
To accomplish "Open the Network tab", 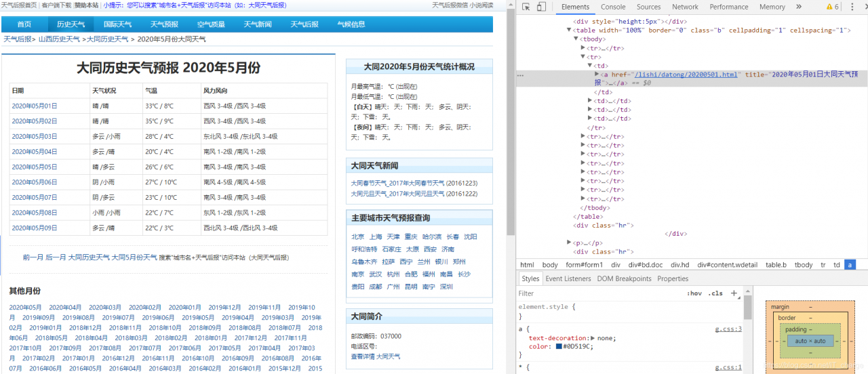I will (x=685, y=7).
